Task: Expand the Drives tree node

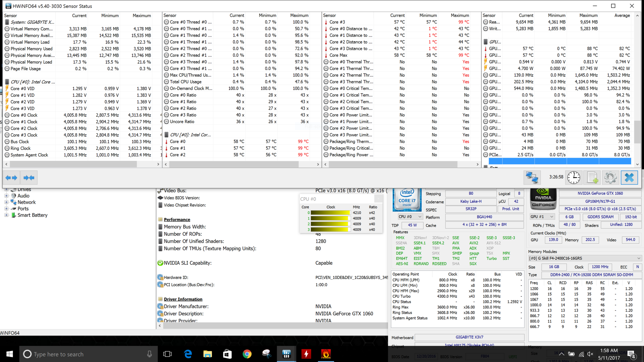Action: click(6, 189)
